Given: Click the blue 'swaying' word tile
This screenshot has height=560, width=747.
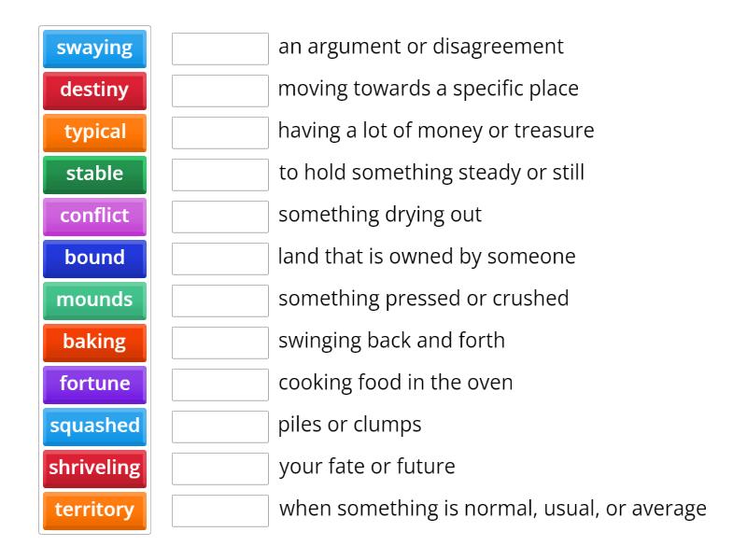Looking at the screenshot, I should click(94, 49).
